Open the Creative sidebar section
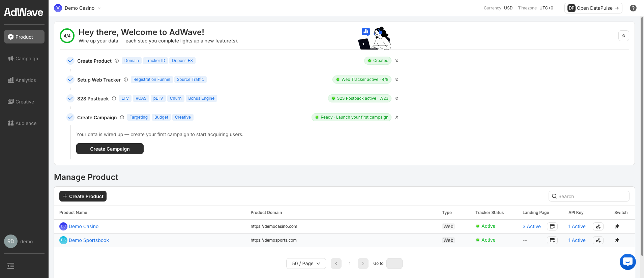This screenshot has width=644, height=278. 24,101
